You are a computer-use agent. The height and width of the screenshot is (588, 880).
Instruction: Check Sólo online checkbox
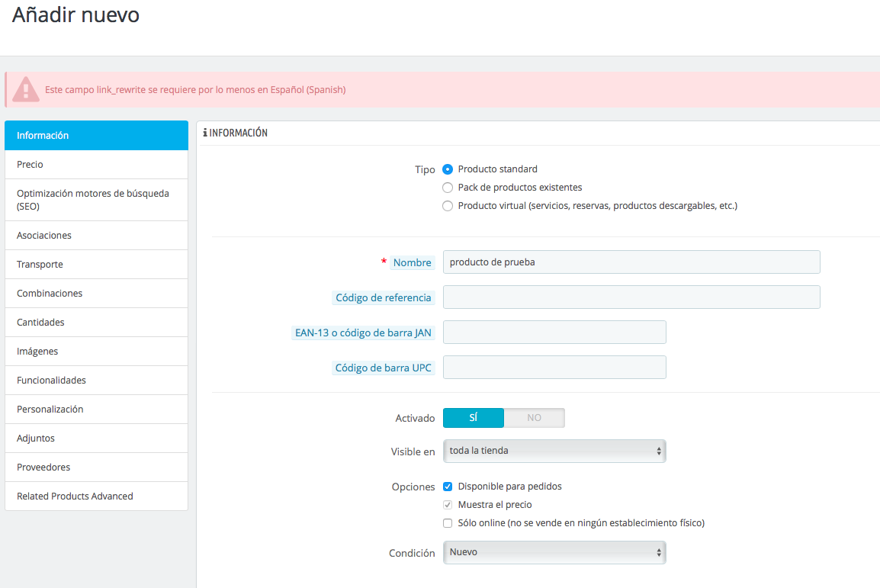click(x=448, y=523)
